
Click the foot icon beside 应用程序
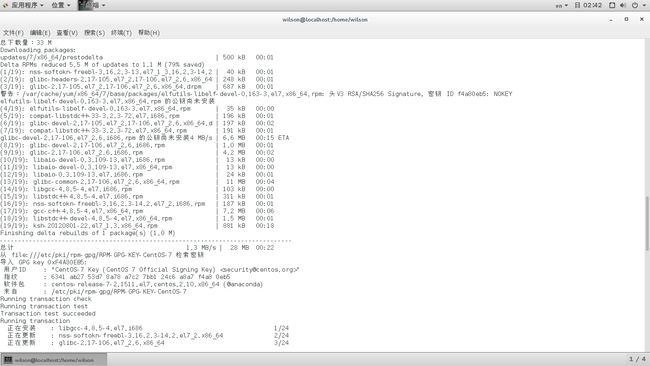(5, 5)
